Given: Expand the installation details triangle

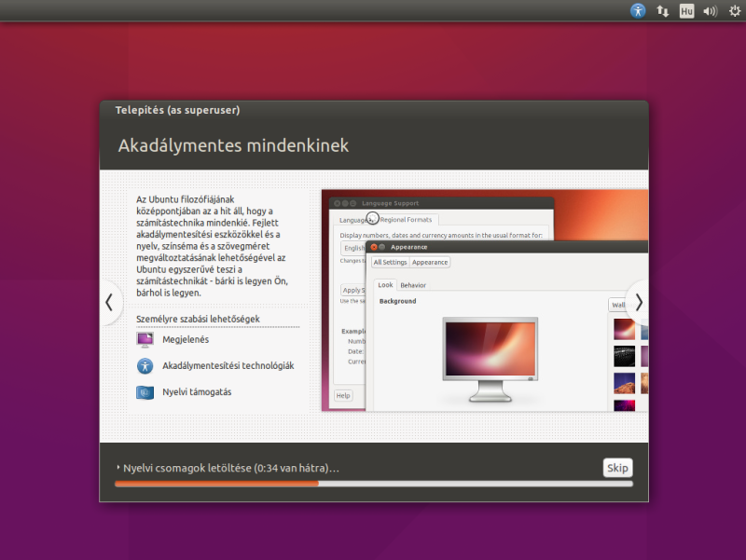Looking at the screenshot, I should tap(118, 468).
